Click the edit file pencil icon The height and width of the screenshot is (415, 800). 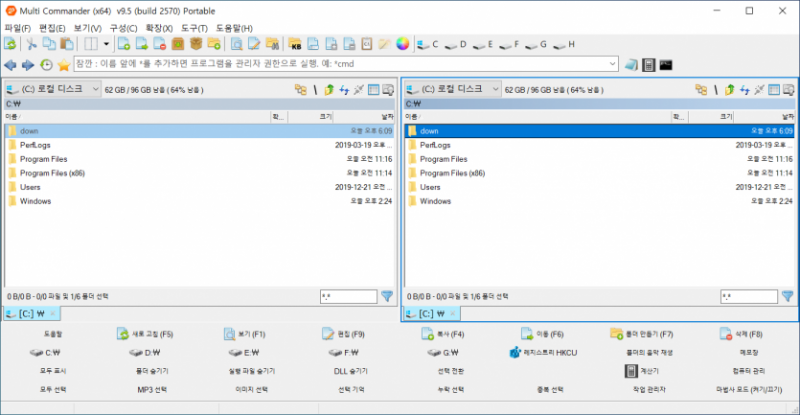point(254,44)
